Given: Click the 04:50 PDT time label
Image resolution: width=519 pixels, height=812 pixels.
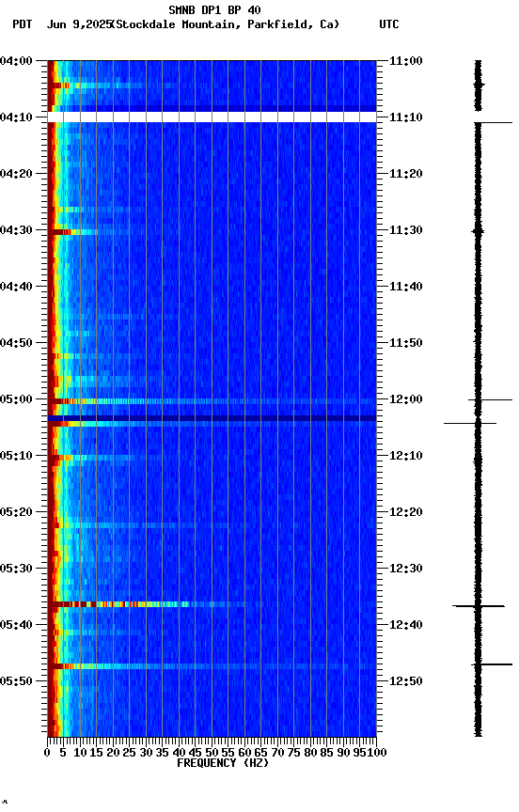Looking at the screenshot, I should click(16, 343).
